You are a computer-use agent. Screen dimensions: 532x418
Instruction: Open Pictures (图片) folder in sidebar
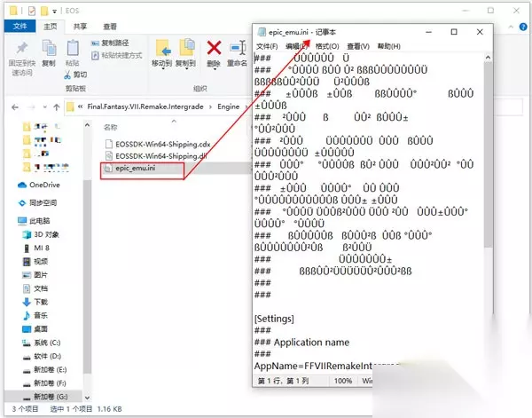tap(35, 275)
